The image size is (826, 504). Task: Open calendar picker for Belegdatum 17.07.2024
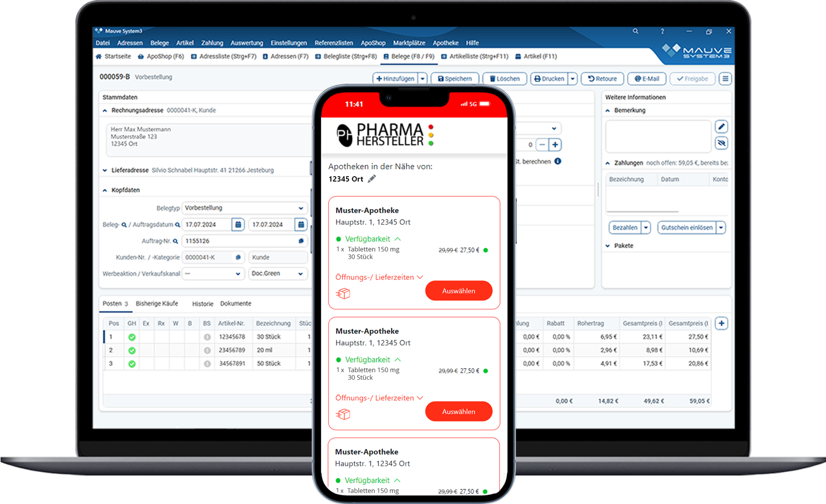point(238,224)
